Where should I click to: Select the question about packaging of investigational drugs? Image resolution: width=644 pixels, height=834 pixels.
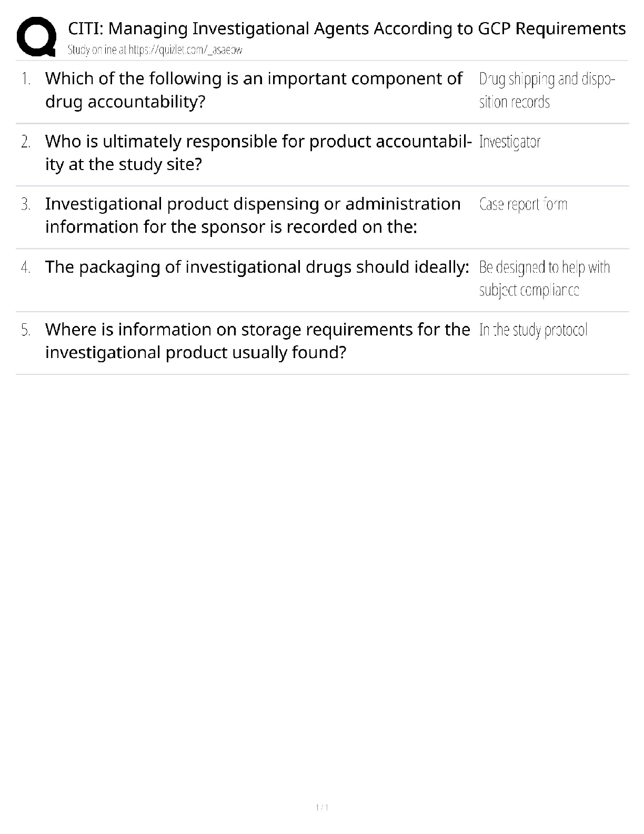[x=257, y=267]
